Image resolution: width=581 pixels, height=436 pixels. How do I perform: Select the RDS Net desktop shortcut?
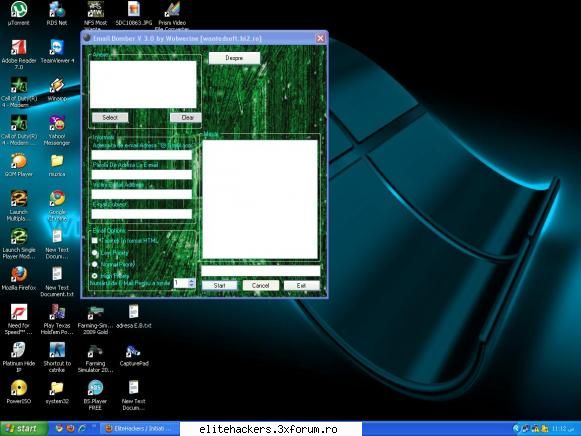pyautogui.click(x=57, y=13)
